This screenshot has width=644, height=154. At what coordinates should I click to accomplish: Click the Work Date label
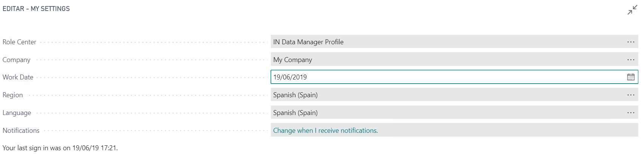(18, 77)
